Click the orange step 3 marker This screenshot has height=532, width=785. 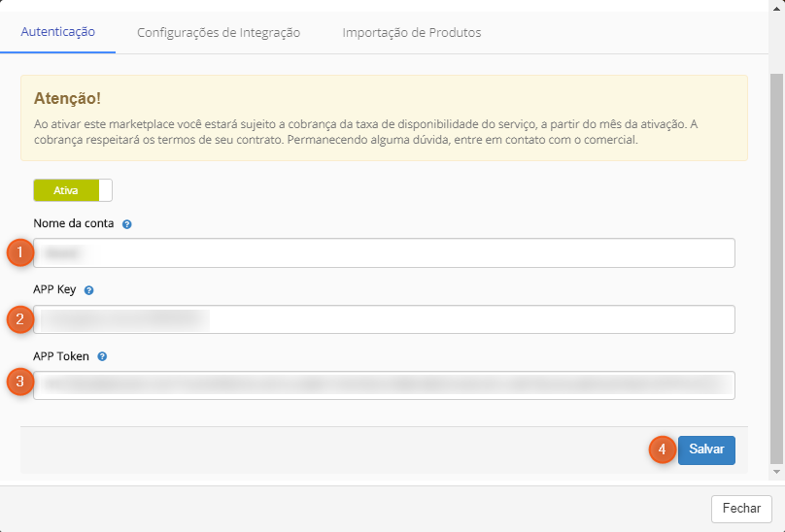click(x=19, y=382)
